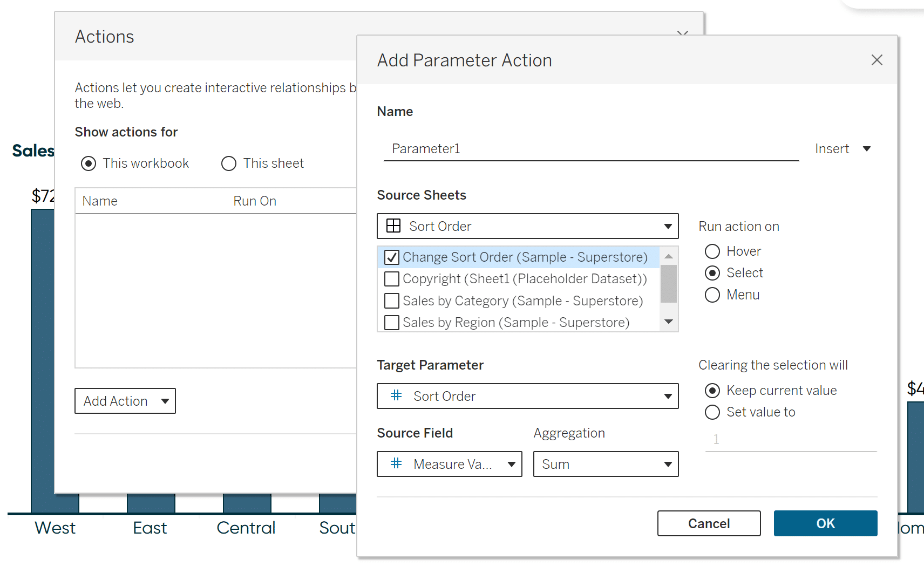The image size is (924, 587).
Task: Open the Add Action dropdown button
Action: click(125, 401)
